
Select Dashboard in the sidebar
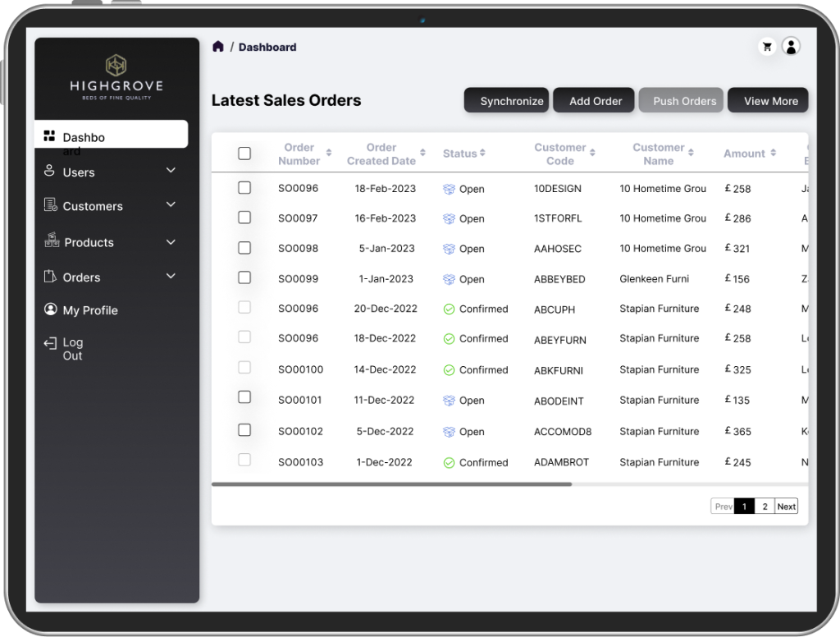pyautogui.click(x=111, y=135)
